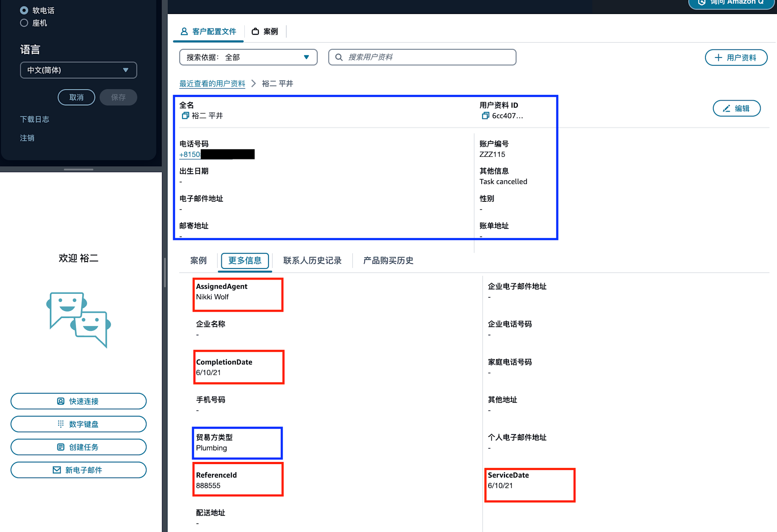
Task: Click the 编辑 button
Action: click(737, 108)
